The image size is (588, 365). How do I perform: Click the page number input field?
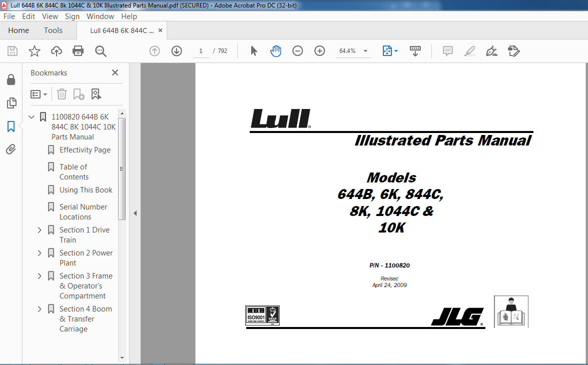pos(201,51)
